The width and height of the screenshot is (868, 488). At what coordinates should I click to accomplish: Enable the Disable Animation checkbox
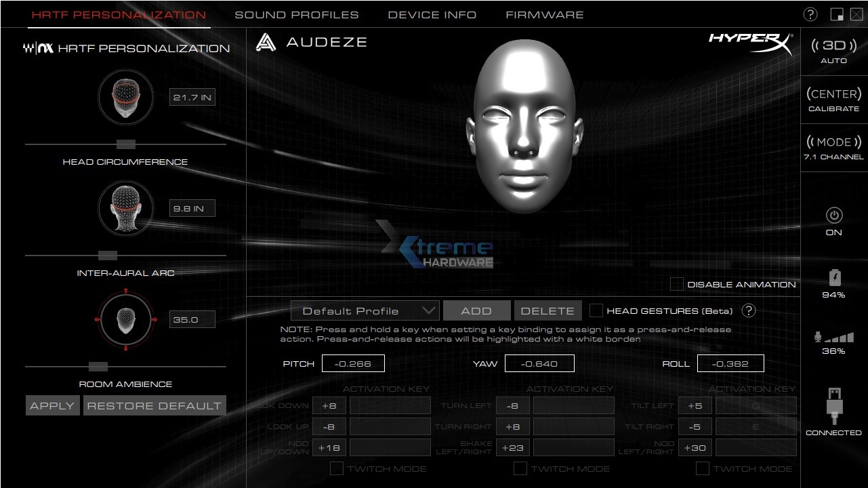click(x=676, y=284)
